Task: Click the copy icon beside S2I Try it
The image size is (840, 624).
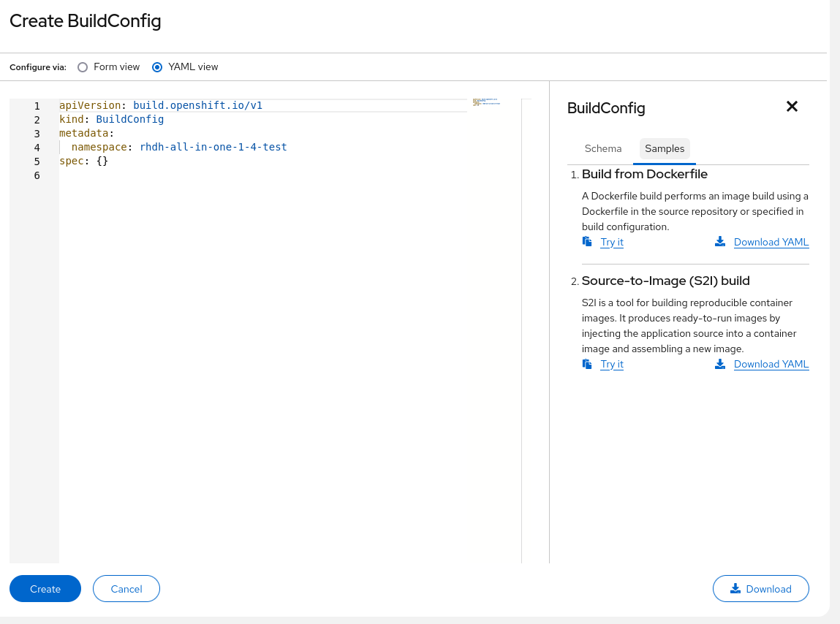Action: [586, 364]
